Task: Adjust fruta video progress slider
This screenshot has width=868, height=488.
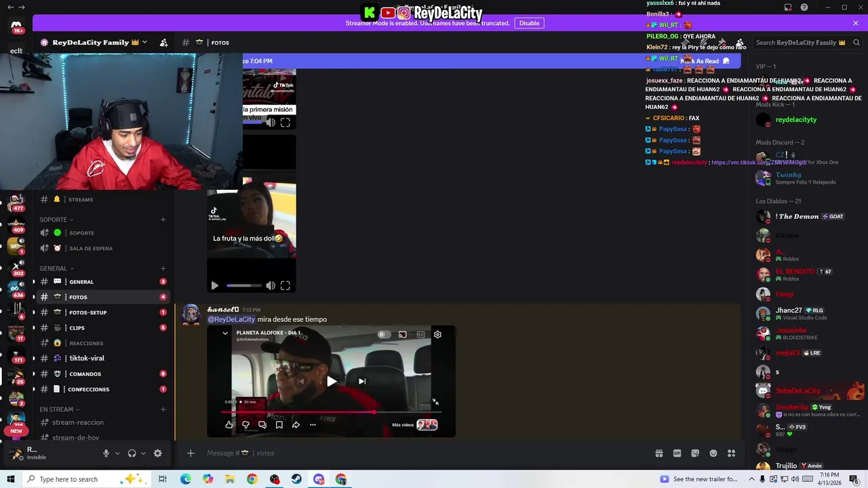Action: point(243,286)
